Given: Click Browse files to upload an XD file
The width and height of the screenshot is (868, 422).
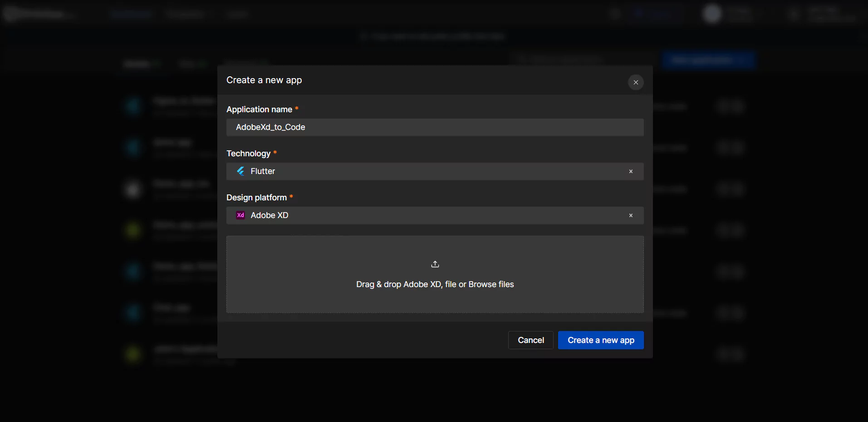Looking at the screenshot, I should 491,284.
